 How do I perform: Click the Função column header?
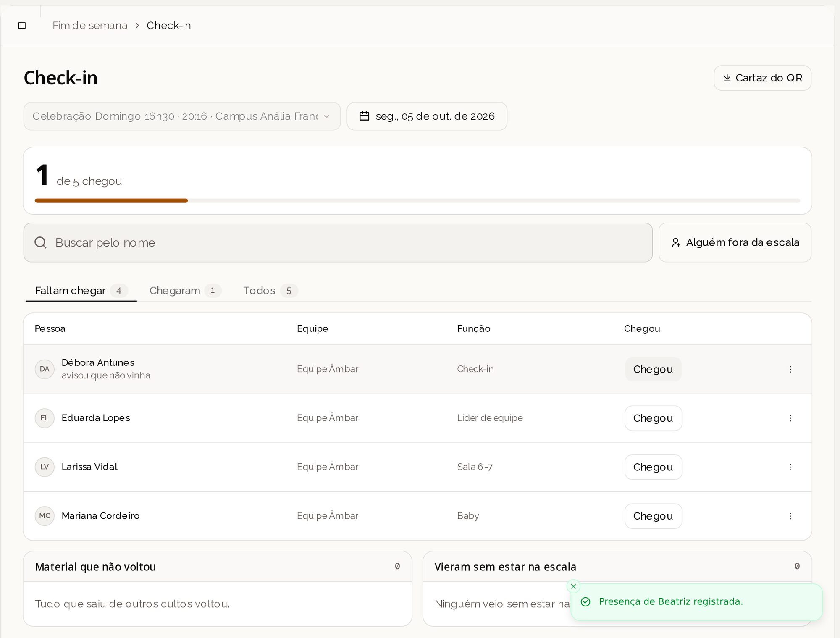pyautogui.click(x=474, y=328)
